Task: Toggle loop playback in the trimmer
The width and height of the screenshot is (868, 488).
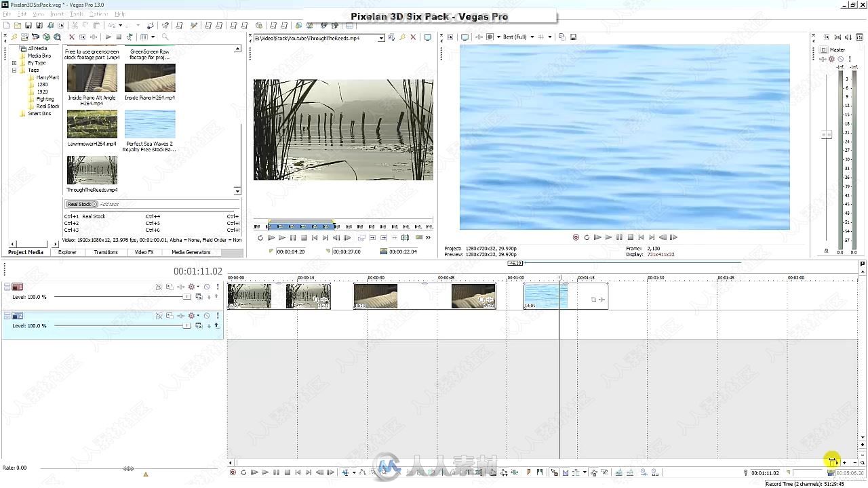Action: click(x=260, y=238)
